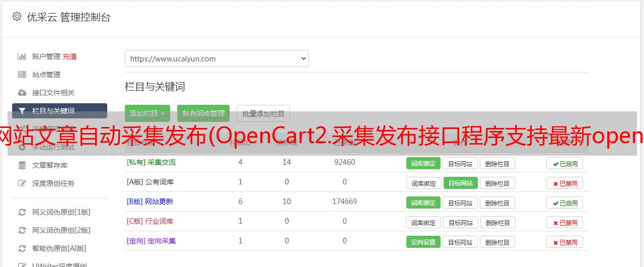Click 词库绑定 in the 公有词库 row
Image resolution: width=644 pixels, height=267 pixels.
coord(423,183)
